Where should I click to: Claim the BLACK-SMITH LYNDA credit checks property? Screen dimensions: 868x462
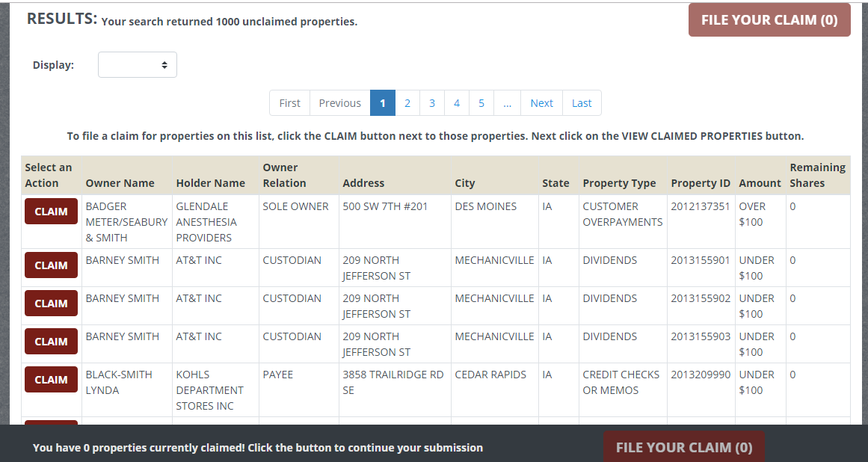point(51,379)
